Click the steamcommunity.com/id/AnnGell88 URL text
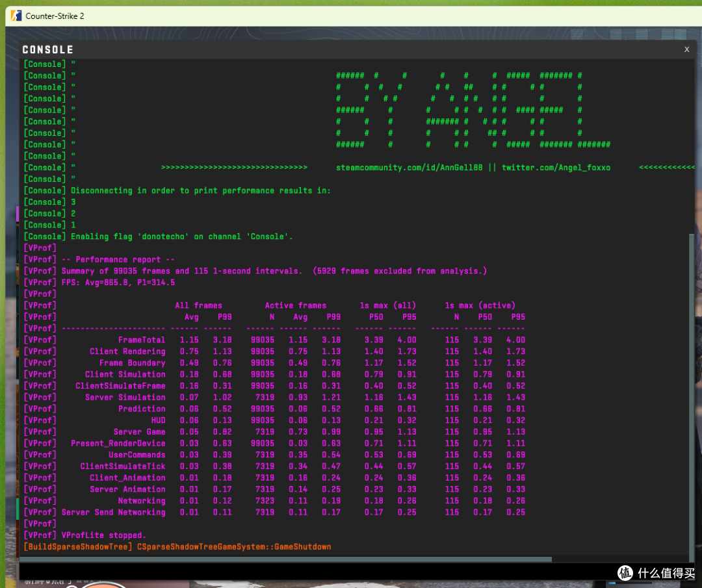The width and height of the screenshot is (702, 588). pyautogui.click(x=409, y=168)
